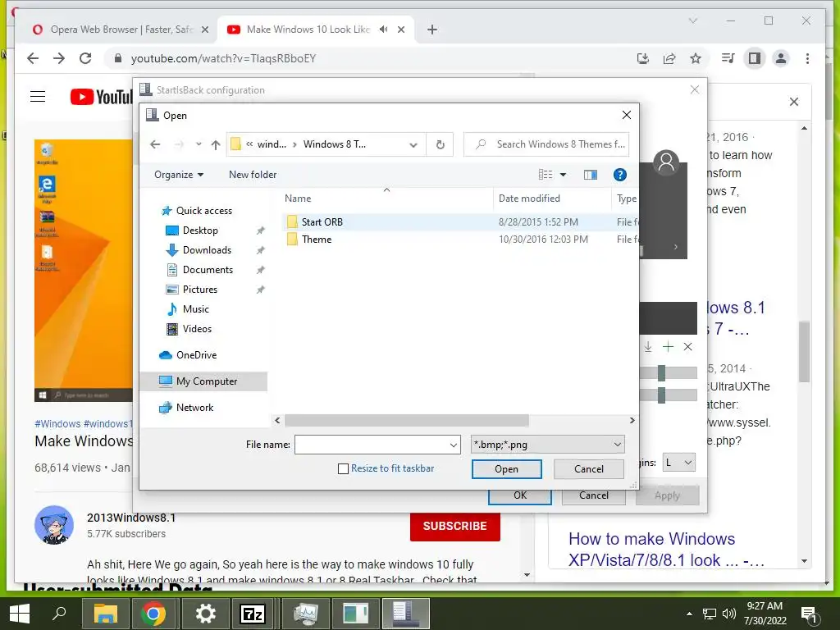
Task: Click the download arrow icon in StartIsBack configuration
Action: (648, 347)
